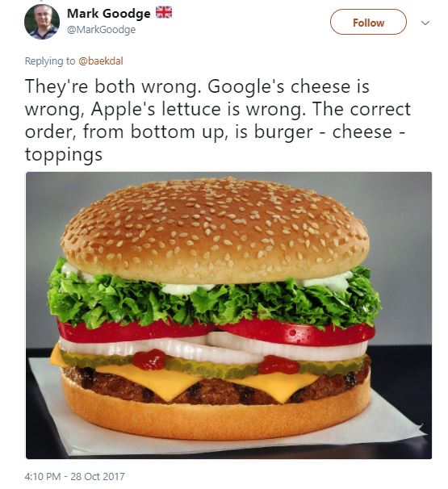Screen dimensions: 448x489
Task: Follow Mark Goodge's account
Action: (x=368, y=22)
